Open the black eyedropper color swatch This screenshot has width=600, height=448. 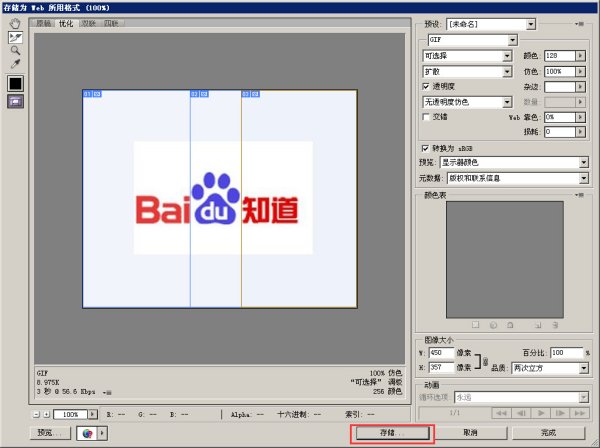tap(15, 83)
